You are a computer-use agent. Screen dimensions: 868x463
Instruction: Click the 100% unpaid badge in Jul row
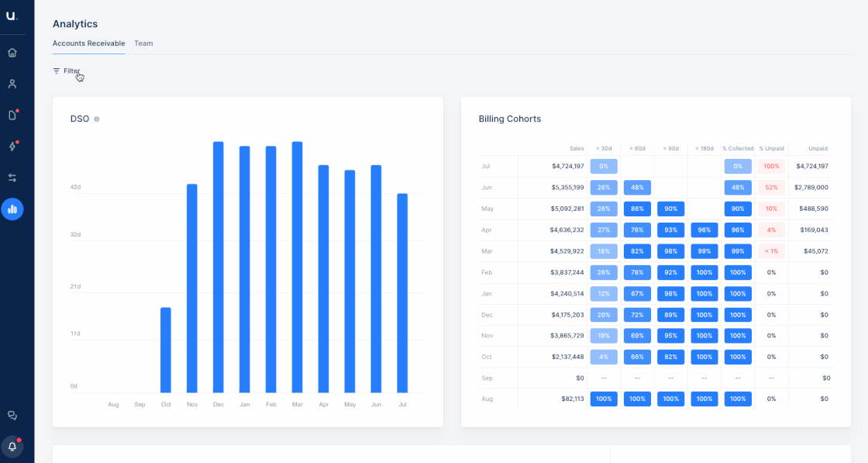[x=772, y=166]
